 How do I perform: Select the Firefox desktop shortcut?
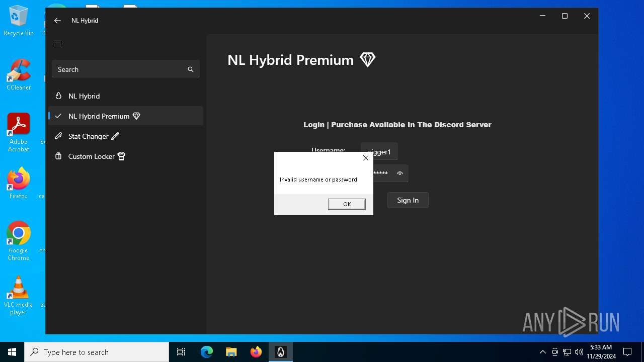pyautogui.click(x=19, y=184)
